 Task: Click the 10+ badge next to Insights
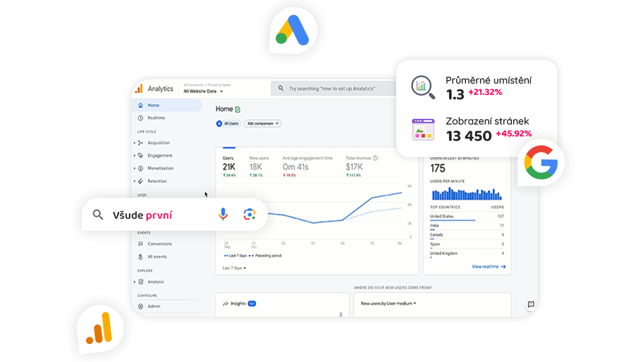252,304
